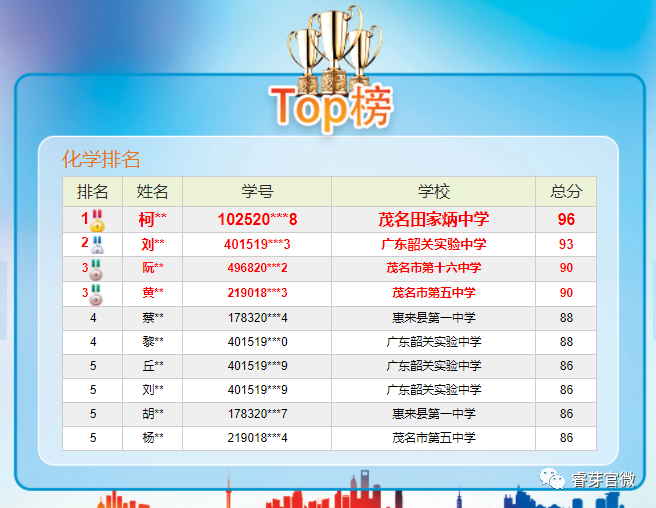This screenshot has width=656, height=508.
Task: Select the name 阮**
Action: click(153, 268)
